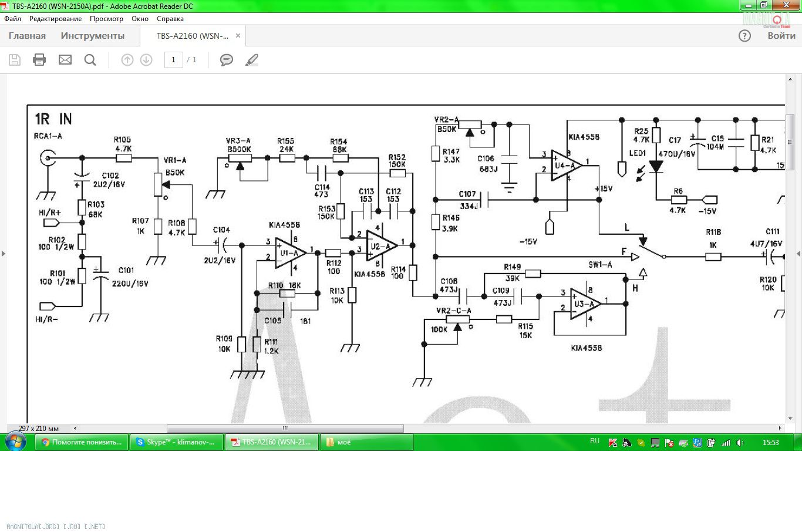
Task: Close the TBS-A2160 document tab
Action: [x=238, y=36]
